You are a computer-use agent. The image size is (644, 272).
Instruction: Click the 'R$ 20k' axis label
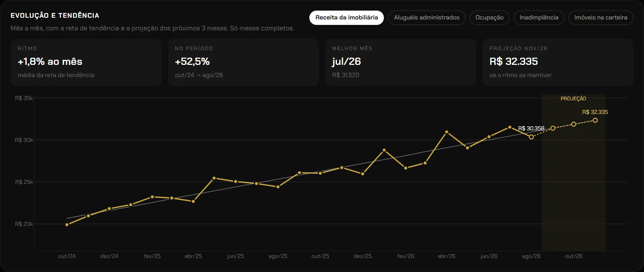click(24, 224)
